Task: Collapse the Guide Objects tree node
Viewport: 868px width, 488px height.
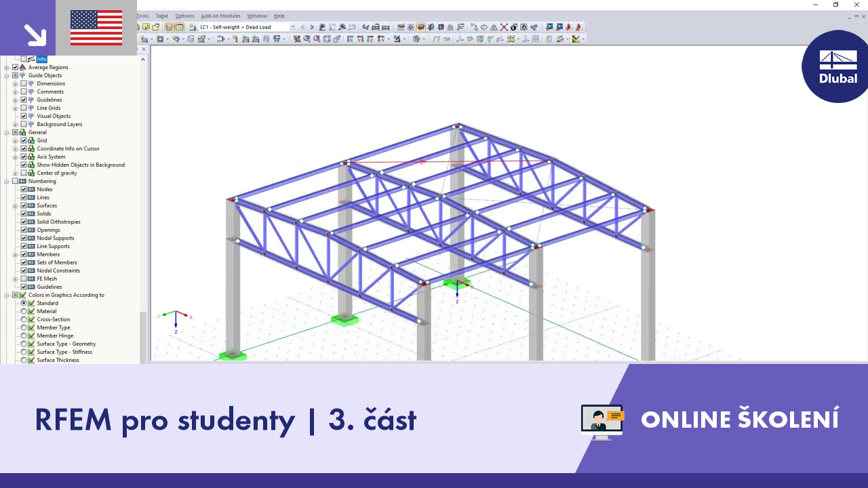Action: point(7,75)
